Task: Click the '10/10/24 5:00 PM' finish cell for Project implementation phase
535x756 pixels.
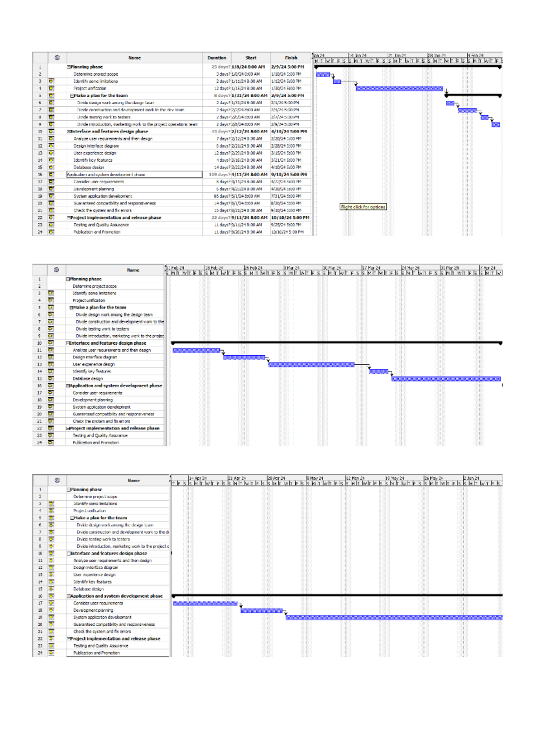Action: 291,218
